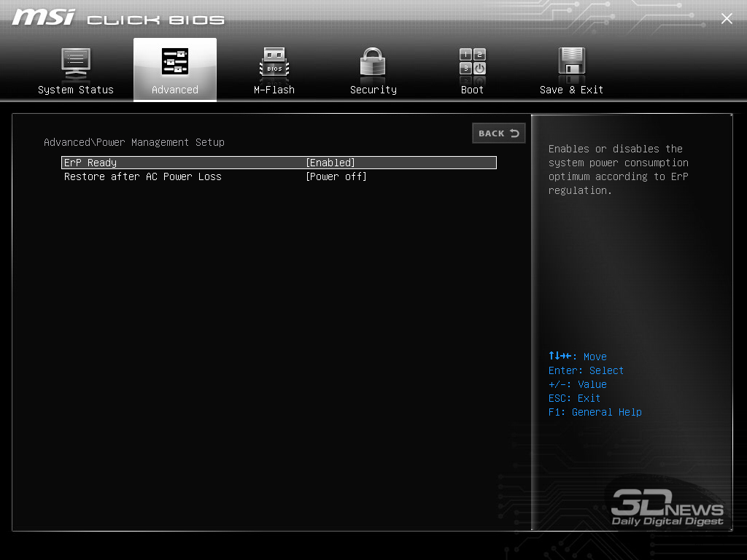Click the 'Save & Exit' tab text label
Screen dimensions: 747x560
571,90
